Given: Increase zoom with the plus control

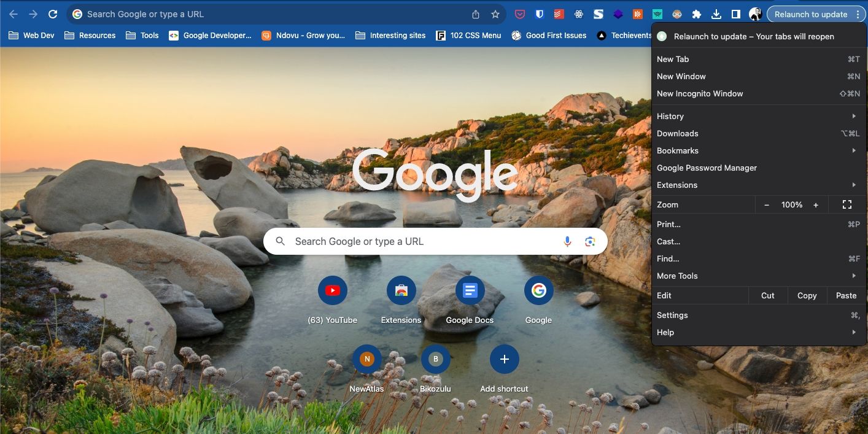Looking at the screenshot, I should pos(815,204).
